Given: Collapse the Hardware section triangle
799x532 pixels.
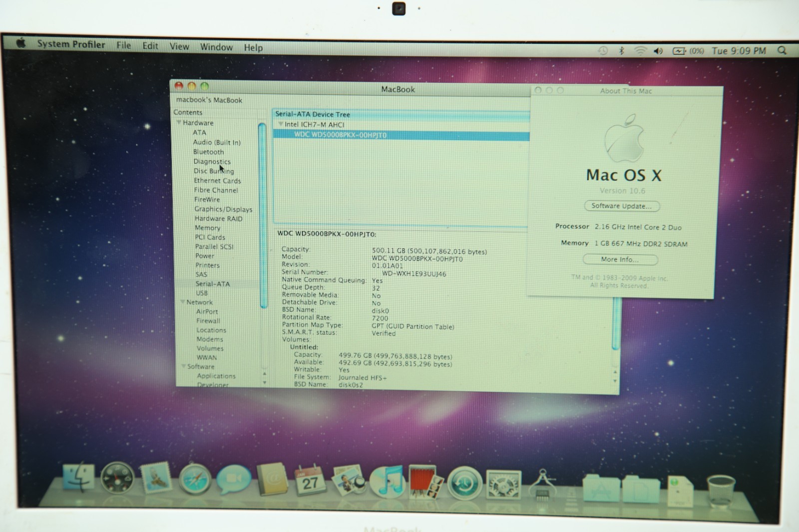Looking at the screenshot, I should [x=179, y=123].
